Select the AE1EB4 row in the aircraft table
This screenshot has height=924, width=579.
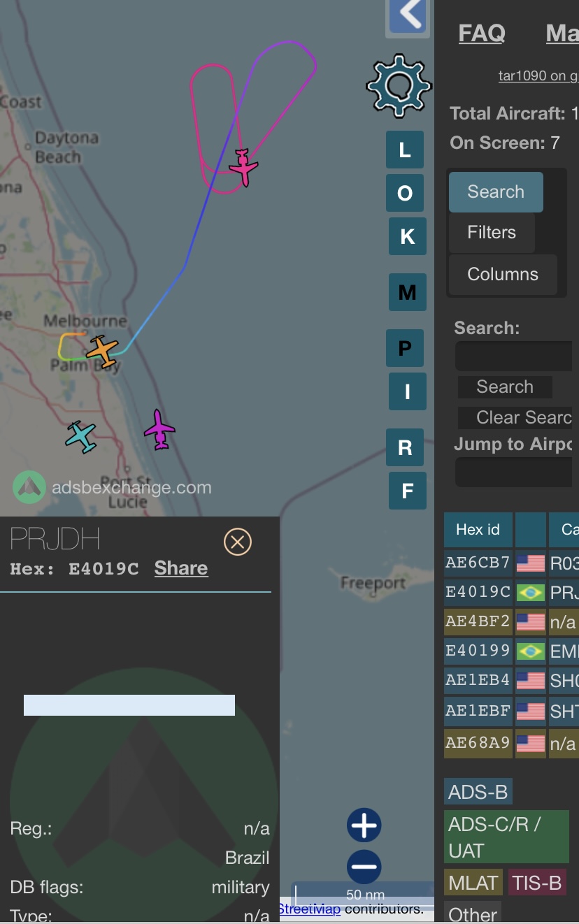(511, 681)
